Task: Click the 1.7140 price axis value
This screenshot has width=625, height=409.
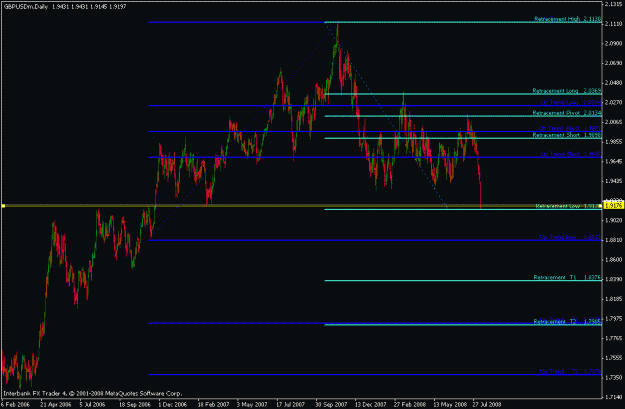Action: click(x=613, y=397)
